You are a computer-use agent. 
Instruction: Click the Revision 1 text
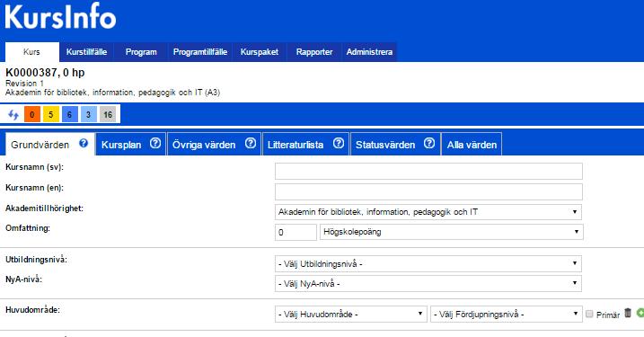[x=24, y=84]
